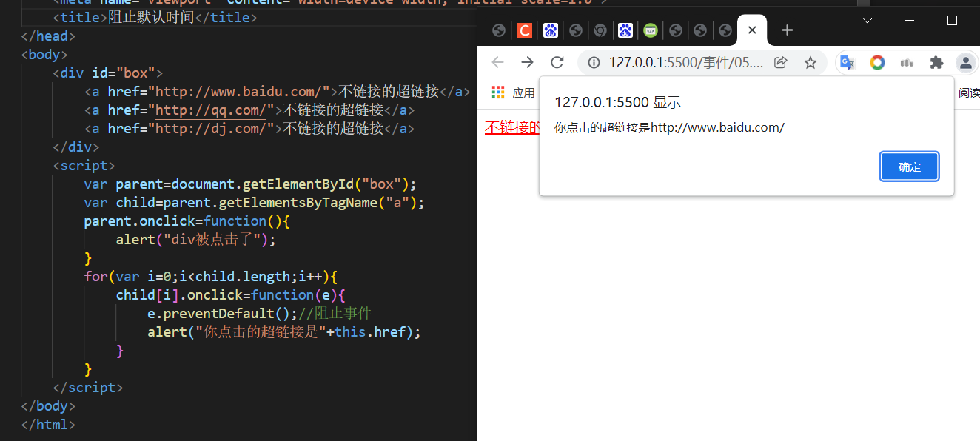Open a new browser tab

(x=787, y=30)
